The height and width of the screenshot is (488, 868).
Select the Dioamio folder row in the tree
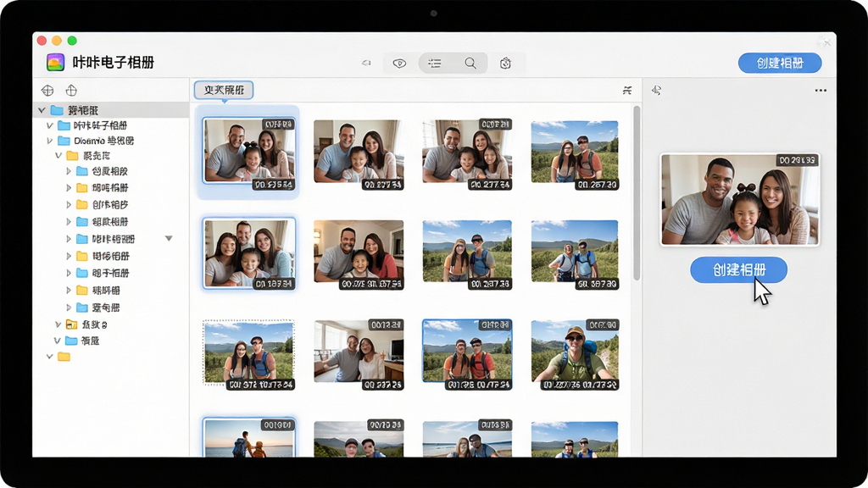click(111, 141)
